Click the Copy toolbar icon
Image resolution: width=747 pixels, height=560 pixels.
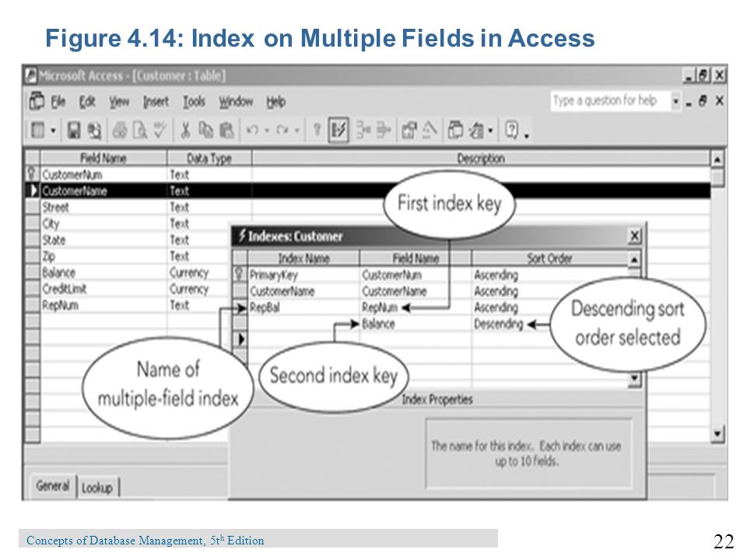205,130
